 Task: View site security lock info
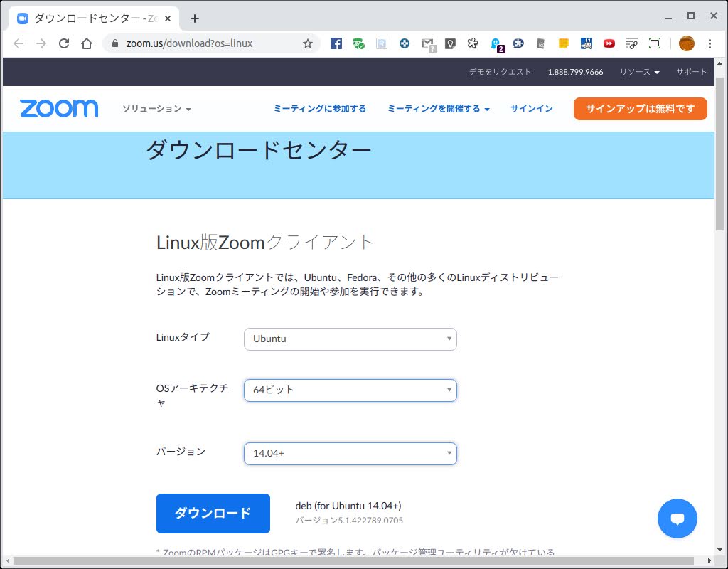tap(115, 43)
